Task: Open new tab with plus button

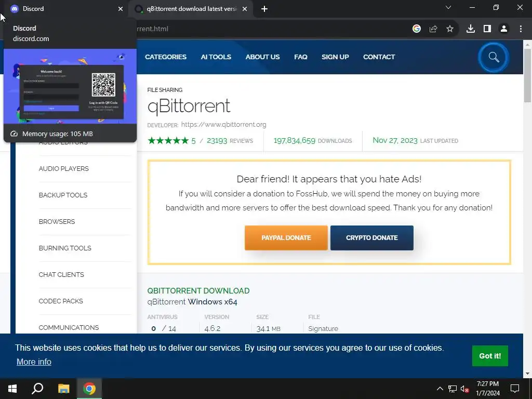Action: [264, 9]
